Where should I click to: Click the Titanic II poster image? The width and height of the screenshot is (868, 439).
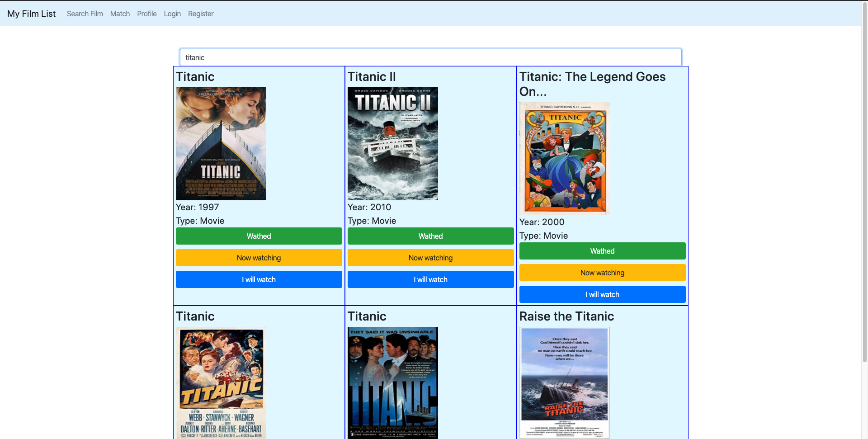click(393, 144)
